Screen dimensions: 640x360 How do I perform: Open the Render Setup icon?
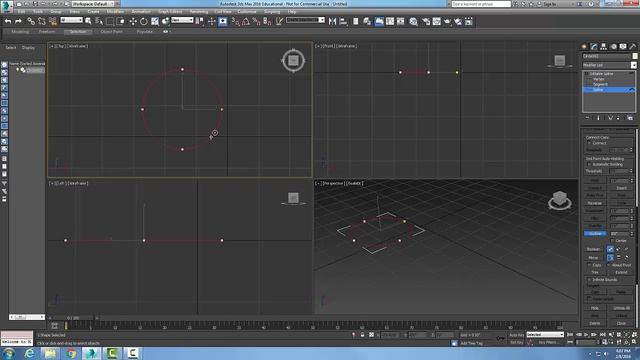pyautogui.click(x=426, y=21)
